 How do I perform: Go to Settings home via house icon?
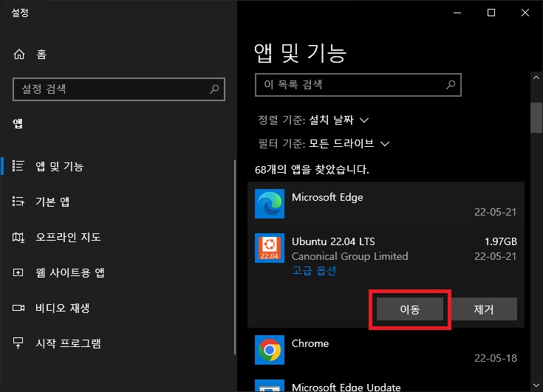(x=19, y=54)
